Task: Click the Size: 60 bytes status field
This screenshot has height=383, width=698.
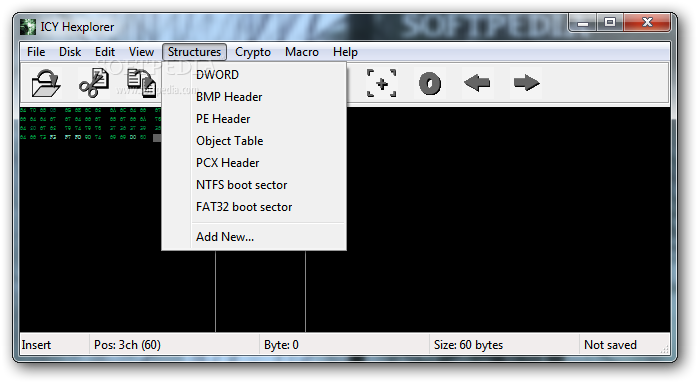Action: (505, 345)
